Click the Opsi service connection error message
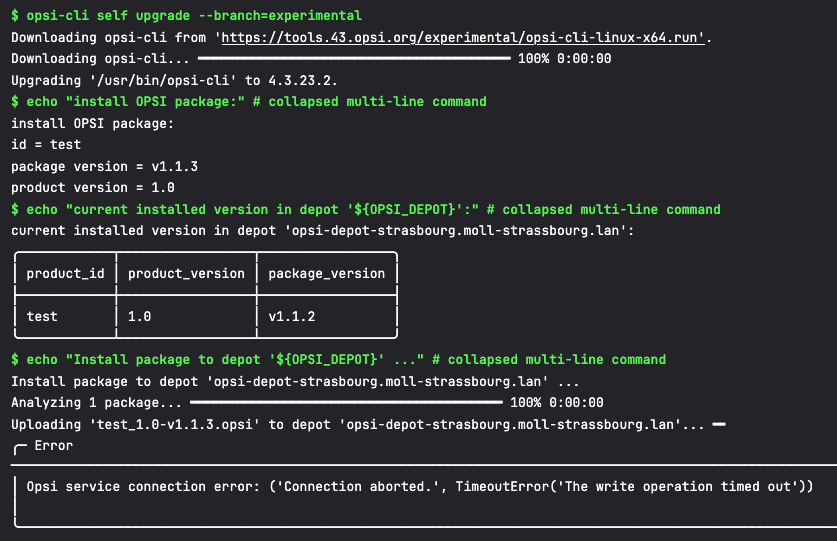837x541 pixels. [420, 487]
